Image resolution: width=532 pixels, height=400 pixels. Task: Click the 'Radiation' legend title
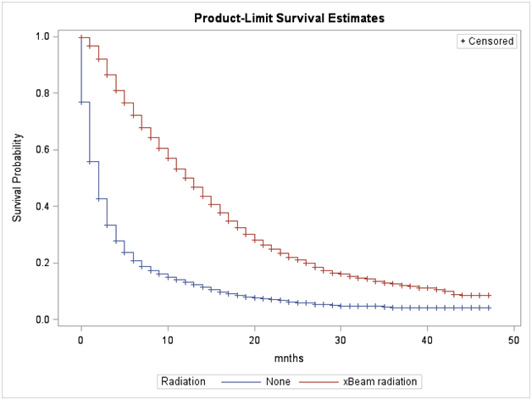tap(184, 381)
